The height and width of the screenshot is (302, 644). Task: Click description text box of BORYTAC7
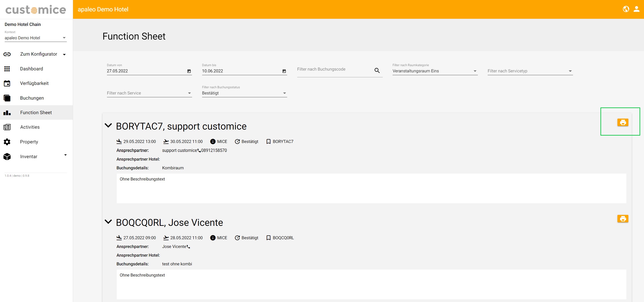(x=372, y=189)
